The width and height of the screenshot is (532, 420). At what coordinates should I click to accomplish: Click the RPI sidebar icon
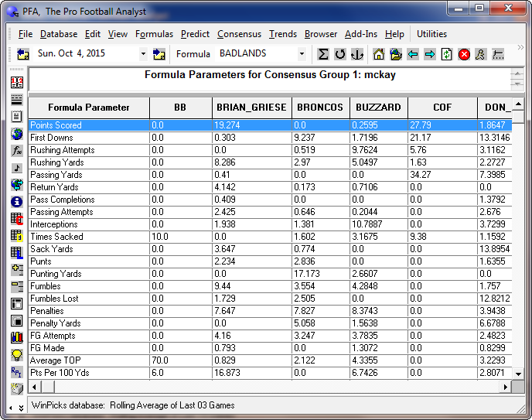(17, 372)
